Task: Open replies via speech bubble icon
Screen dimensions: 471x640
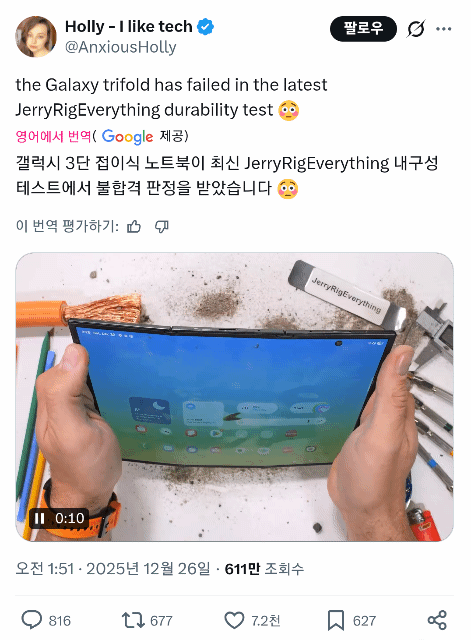Action: pos(31,620)
